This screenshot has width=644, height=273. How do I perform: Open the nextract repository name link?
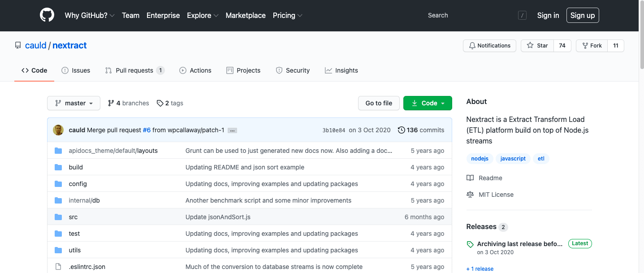pos(69,45)
